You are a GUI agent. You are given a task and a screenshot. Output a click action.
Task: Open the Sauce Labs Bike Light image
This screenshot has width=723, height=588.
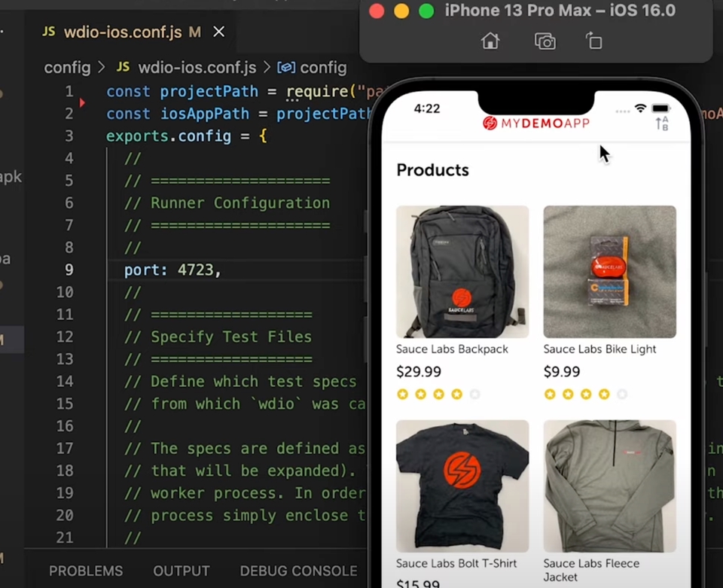609,272
